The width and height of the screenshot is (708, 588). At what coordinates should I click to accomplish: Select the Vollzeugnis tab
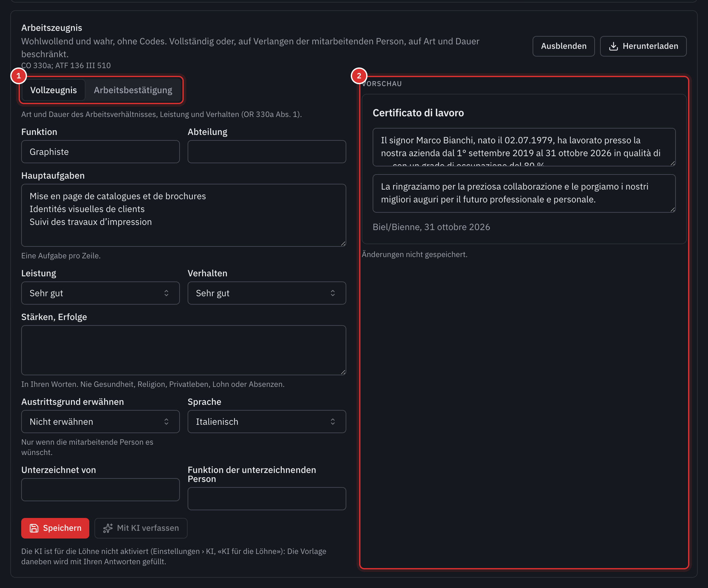tap(54, 90)
